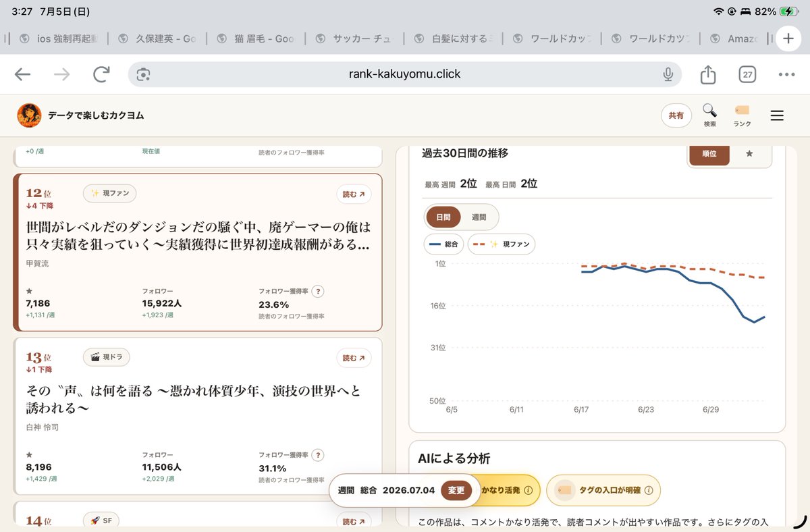This screenshot has height=532, width=810.
Task: Click the 23.6% follower rate value
Action: (273, 304)
